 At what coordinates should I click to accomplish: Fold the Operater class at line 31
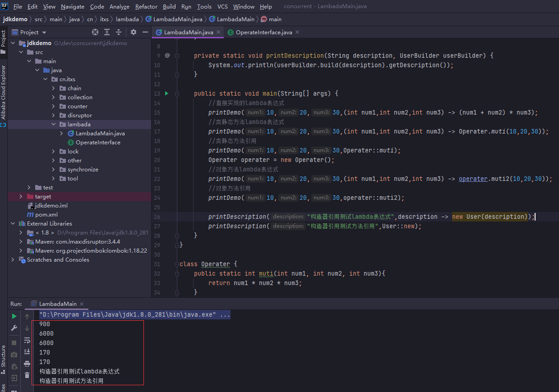(x=177, y=264)
